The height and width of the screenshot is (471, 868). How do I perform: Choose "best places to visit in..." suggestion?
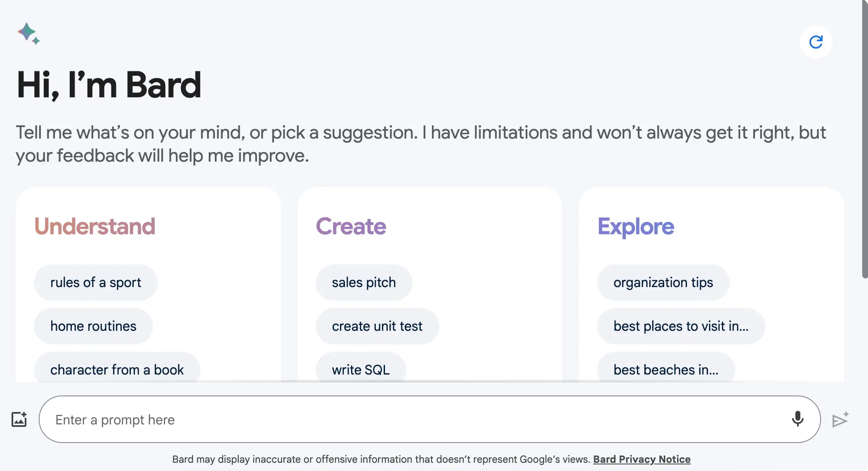[681, 326]
